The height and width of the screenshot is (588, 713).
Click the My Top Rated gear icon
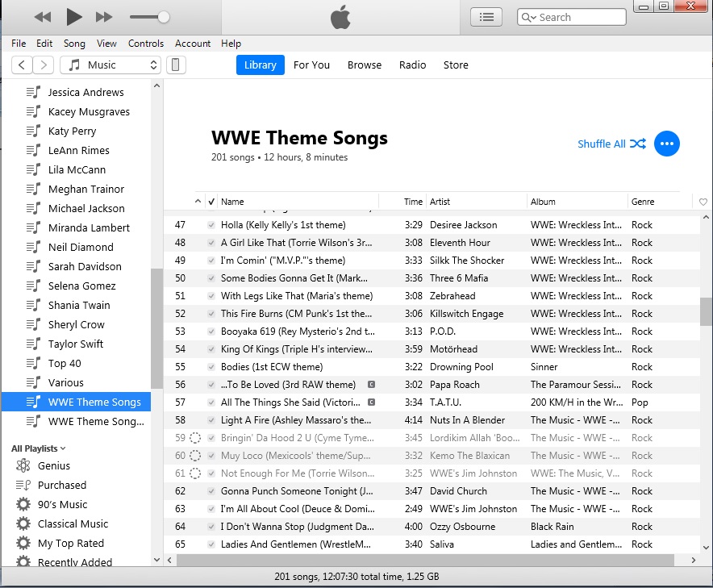tap(23, 543)
